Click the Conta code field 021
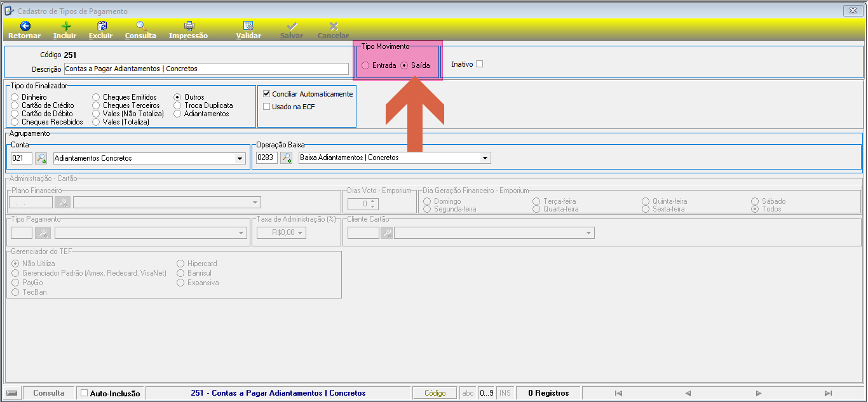868x402 pixels. click(22, 158)
